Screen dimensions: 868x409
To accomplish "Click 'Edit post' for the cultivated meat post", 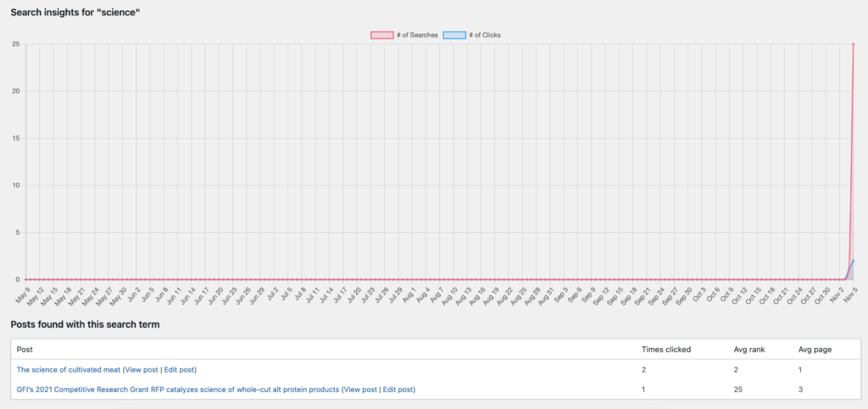I will click(179, 370).
